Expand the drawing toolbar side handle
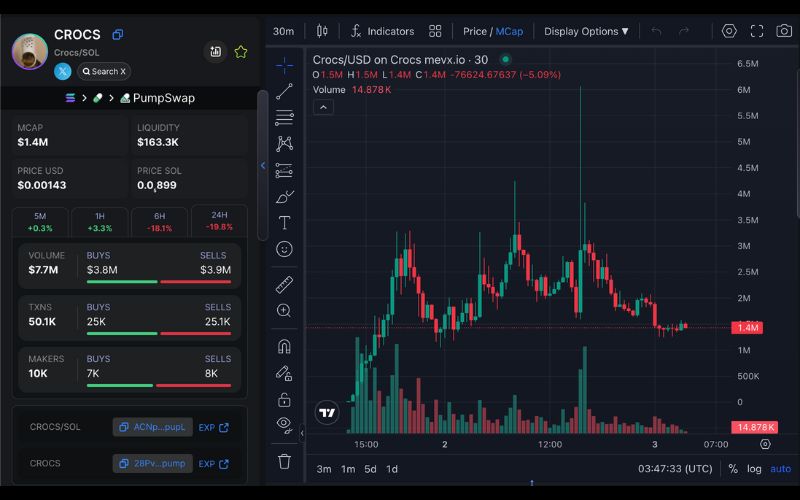Image resolution: width=800 pixels, height=500 pixels. tap(302, 433)
